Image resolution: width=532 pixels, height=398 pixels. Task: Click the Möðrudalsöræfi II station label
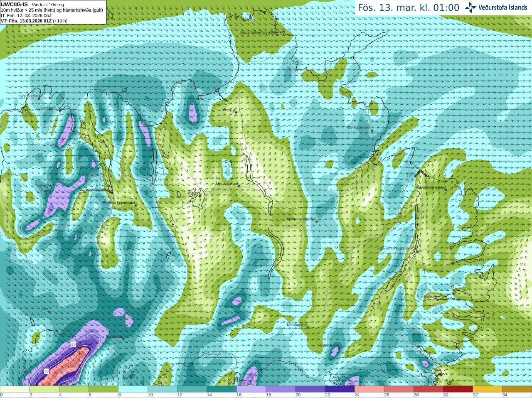pos(301,219)
